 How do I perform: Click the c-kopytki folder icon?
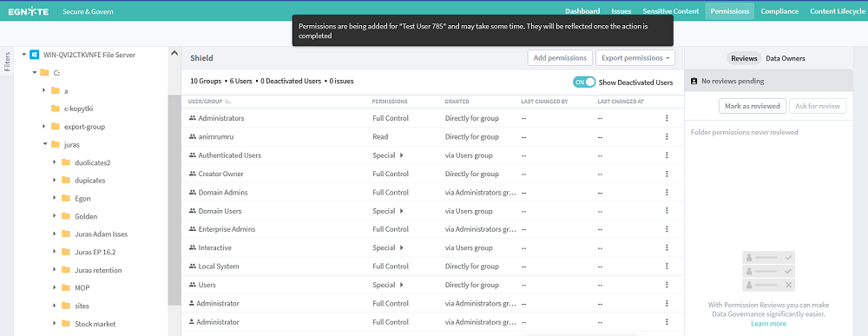coord(55,109)
